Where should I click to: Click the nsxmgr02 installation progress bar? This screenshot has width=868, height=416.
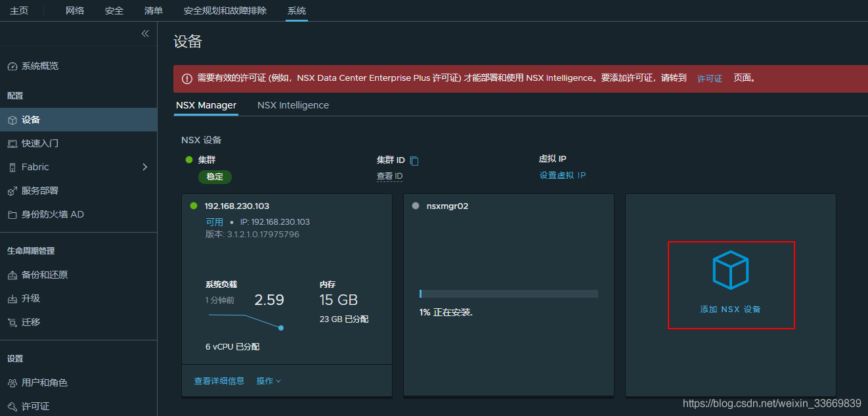(x=509, y=294)
